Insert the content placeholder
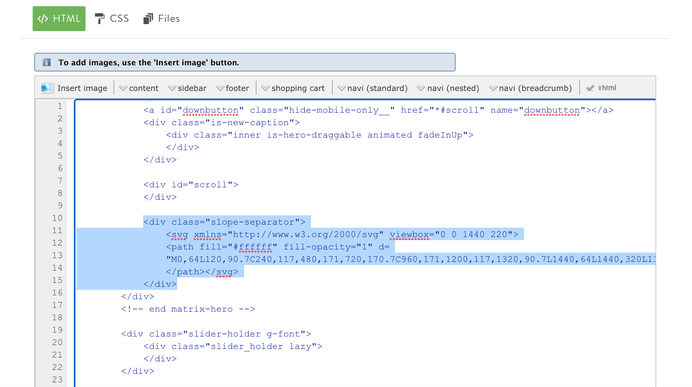This screenshot has width=692, height=387. point(139,88)
